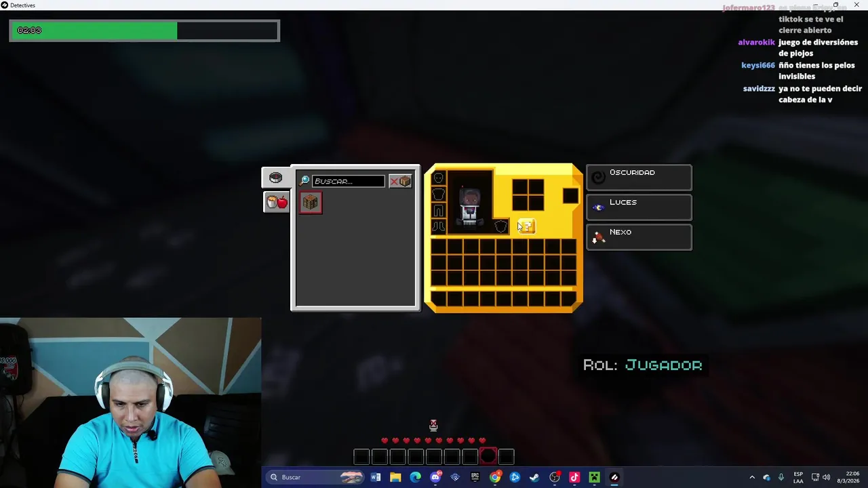Open the compass search recipe tab
Screen dimensions: 868x488
coord(276,178)
